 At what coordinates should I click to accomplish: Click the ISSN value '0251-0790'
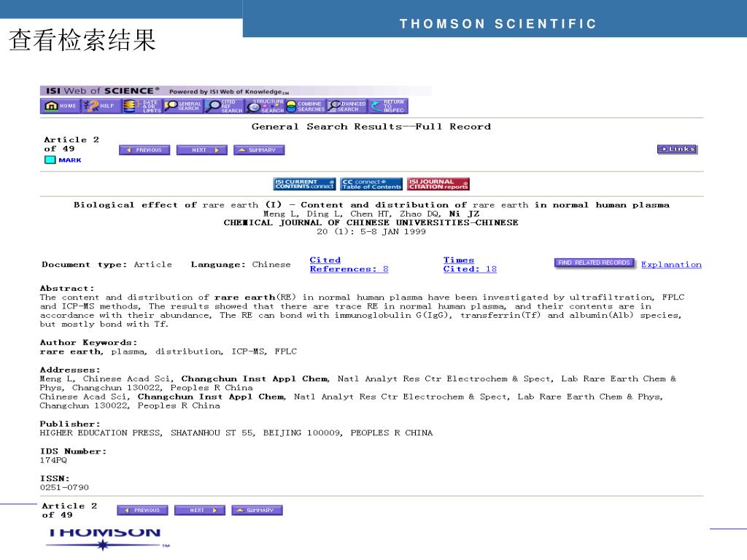coord(64,487)
